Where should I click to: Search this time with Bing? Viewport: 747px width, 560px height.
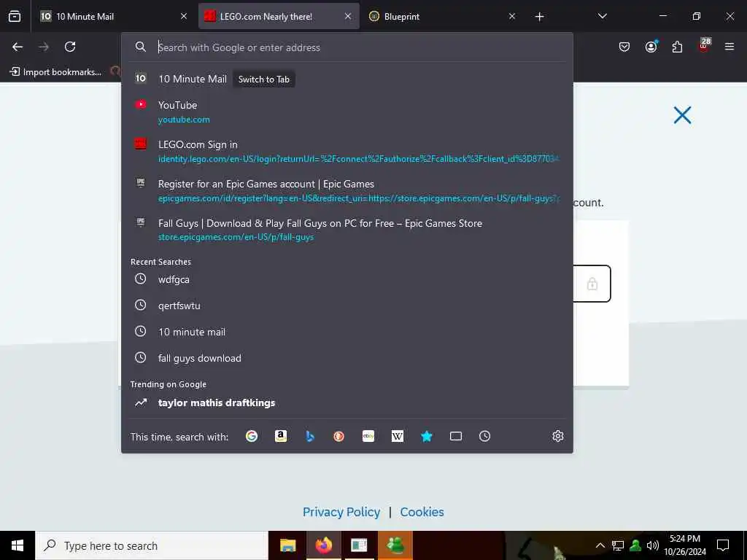click(309, 436)
